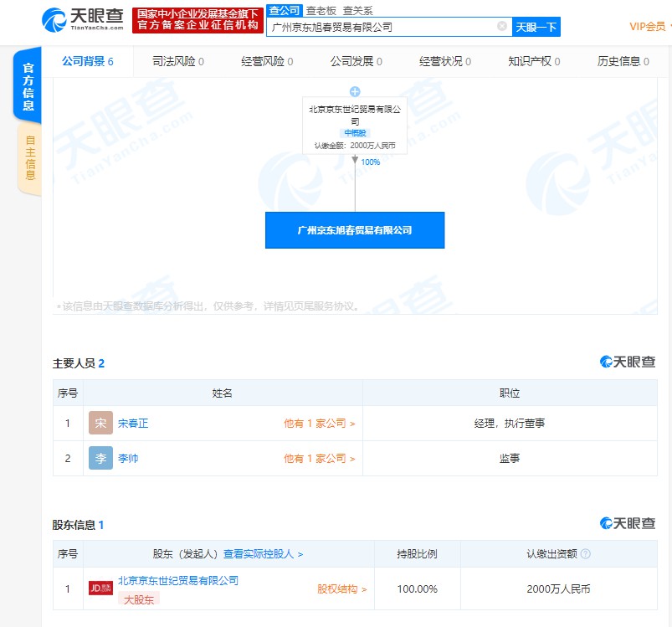Expand 股权结构 for the shareholder

(x=341, y=589)
